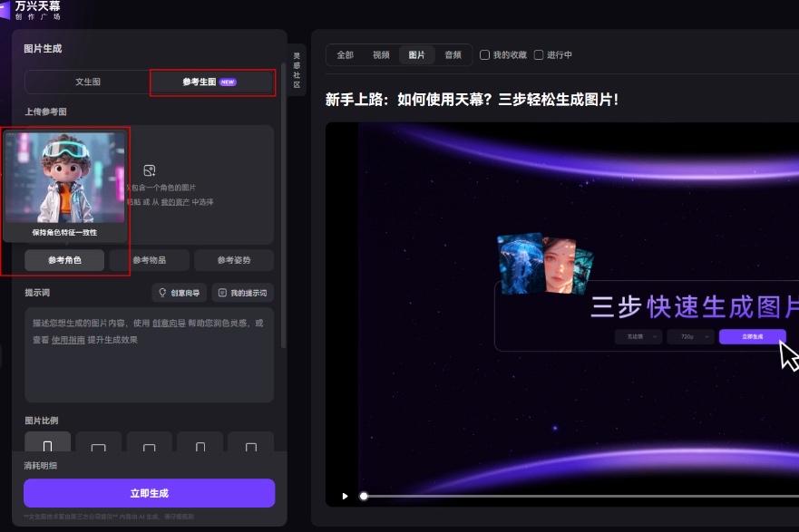
Task: Play the tutorial video
Action: click(x=345, y=496)
